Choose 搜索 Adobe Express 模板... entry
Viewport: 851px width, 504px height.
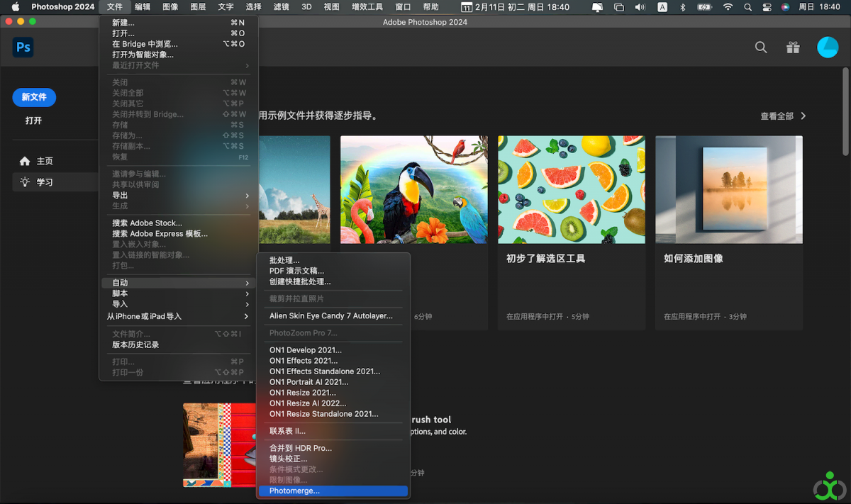[179, 233]
